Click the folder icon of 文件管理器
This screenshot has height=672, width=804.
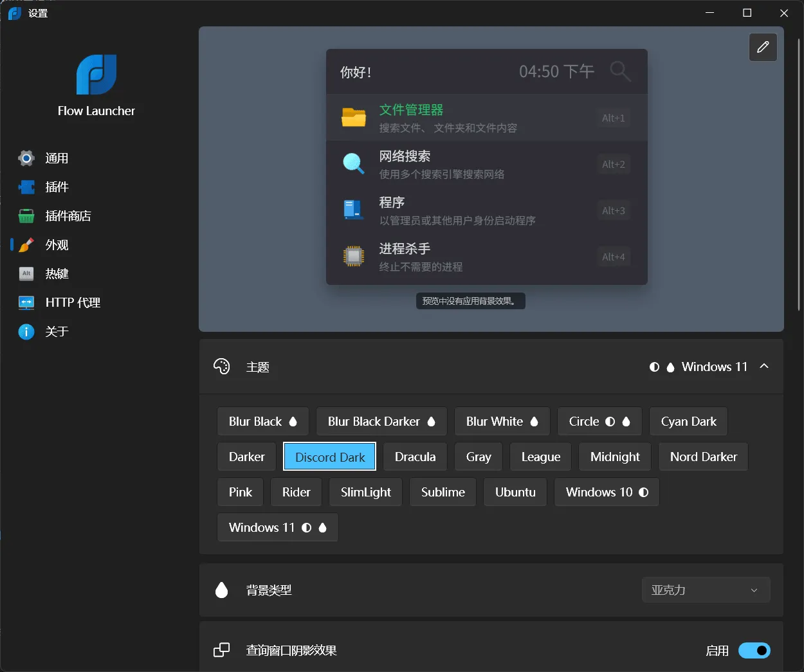[x=354, y=118]
